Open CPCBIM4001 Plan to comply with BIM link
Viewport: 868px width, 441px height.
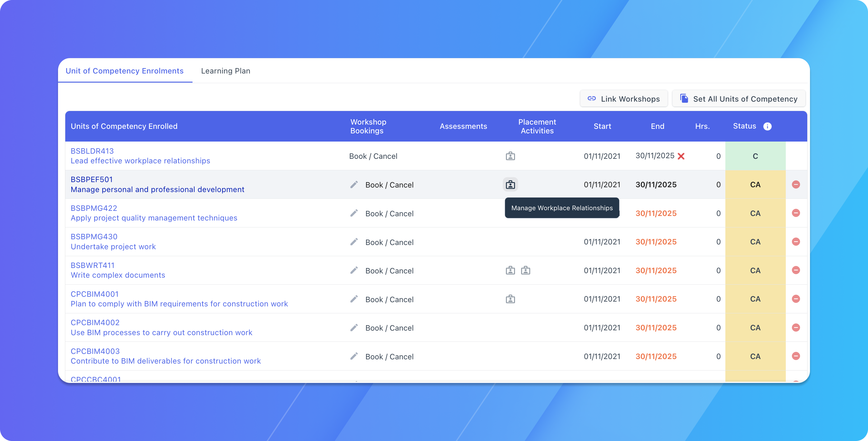179,299
